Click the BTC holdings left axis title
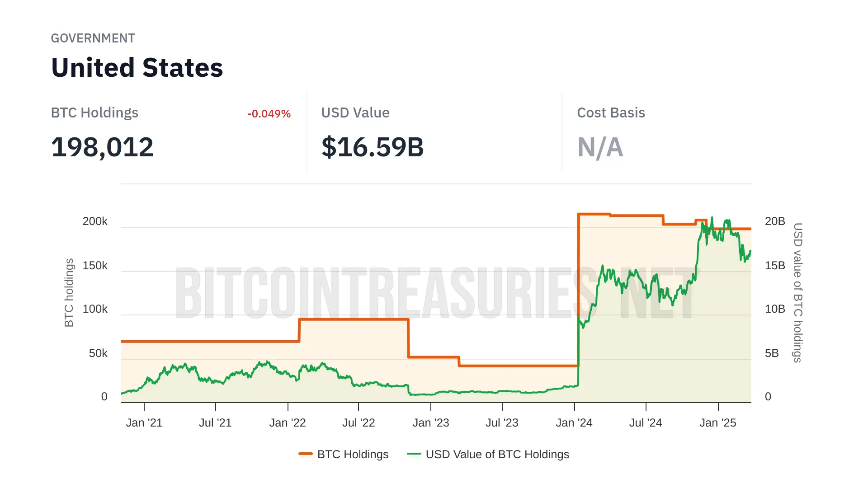The height and width of the screenshot is (488, 868). click(x=69, y=292)
